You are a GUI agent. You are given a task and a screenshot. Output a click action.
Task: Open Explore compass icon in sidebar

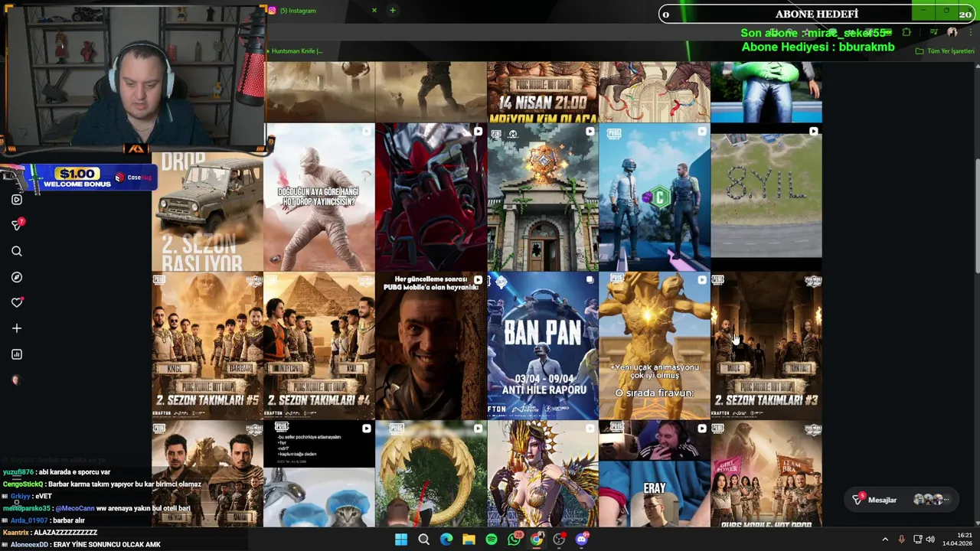click(17, 277)
